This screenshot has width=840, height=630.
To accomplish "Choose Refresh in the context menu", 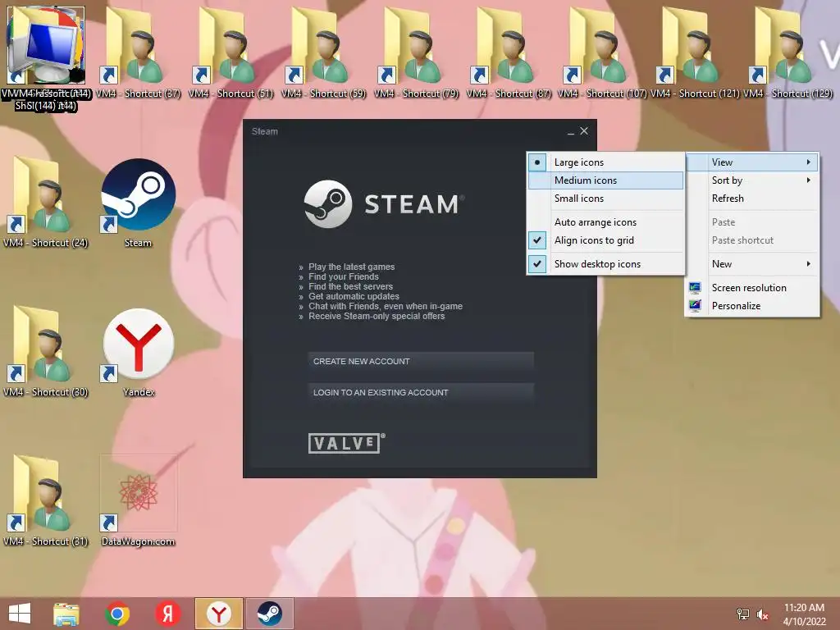I will 752,199.
